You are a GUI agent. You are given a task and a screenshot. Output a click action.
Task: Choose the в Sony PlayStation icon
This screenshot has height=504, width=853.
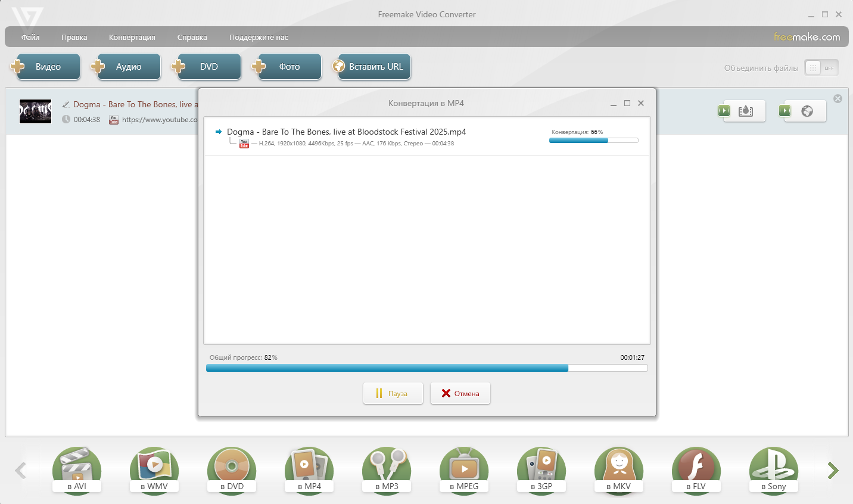774,470
